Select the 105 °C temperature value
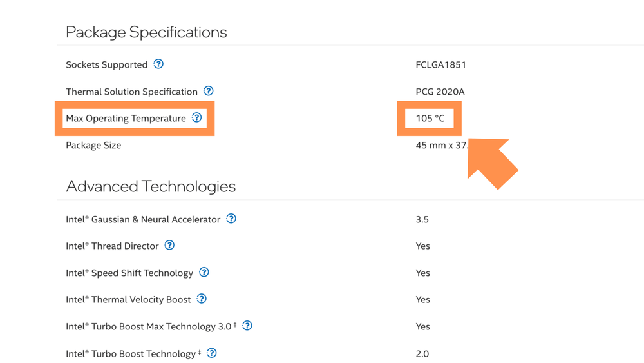This screenshot has height=363, width=644. pos(430,119)
